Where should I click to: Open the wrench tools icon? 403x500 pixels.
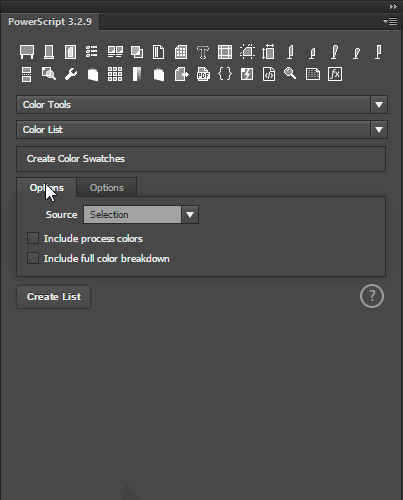coord(71,74)
